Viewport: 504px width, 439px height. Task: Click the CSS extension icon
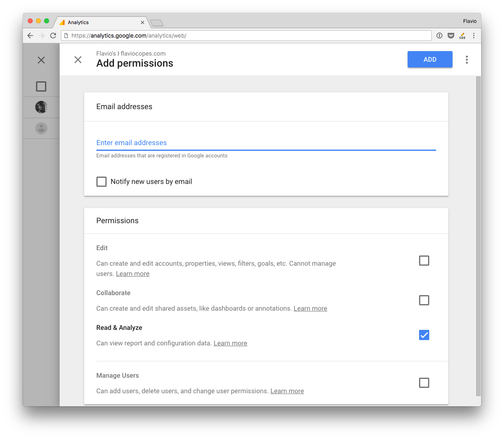point(462,36)
